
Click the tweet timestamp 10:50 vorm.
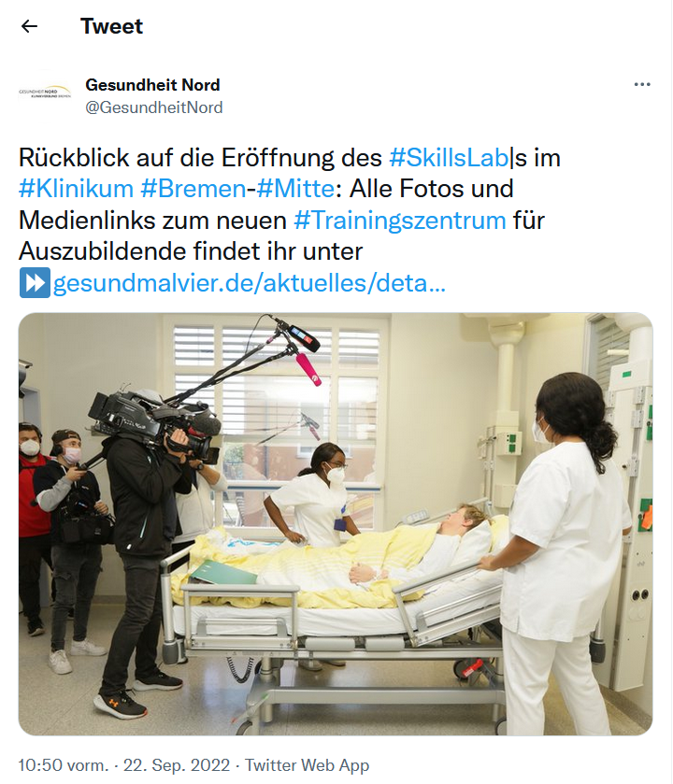63,765
